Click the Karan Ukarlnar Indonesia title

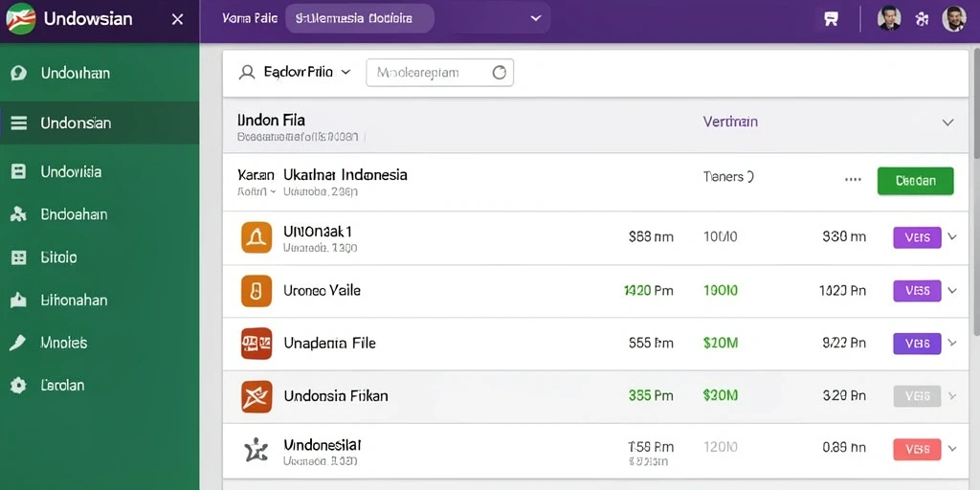323,175
